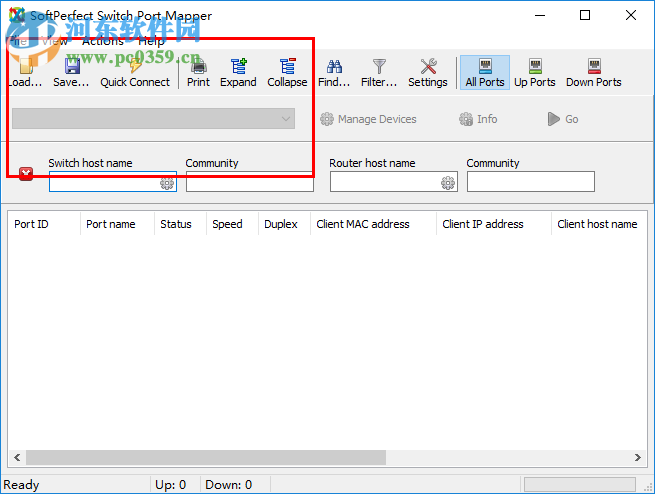Focus the router Community input field
The image size is (655, 494).
(531, 182)
